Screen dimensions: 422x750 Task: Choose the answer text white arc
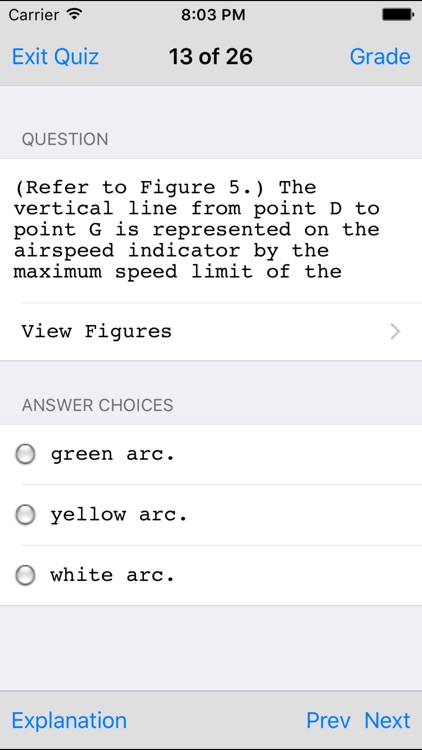[112, 575]
